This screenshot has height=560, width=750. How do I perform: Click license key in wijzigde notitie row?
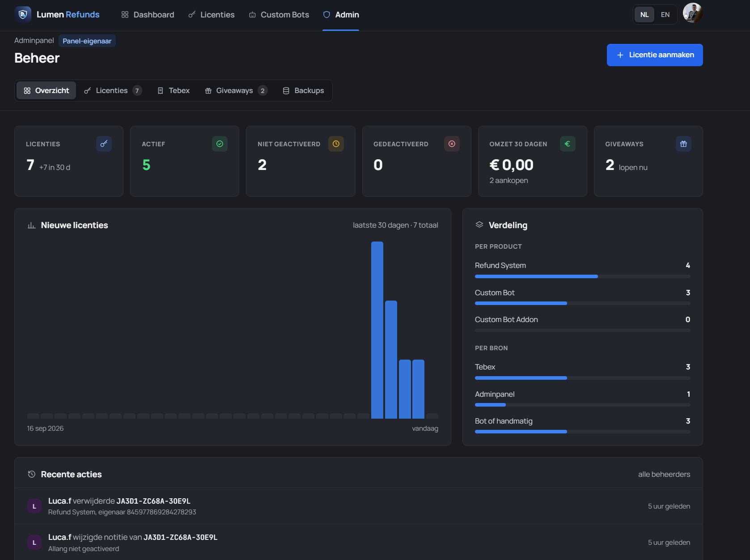click(180, 537)
